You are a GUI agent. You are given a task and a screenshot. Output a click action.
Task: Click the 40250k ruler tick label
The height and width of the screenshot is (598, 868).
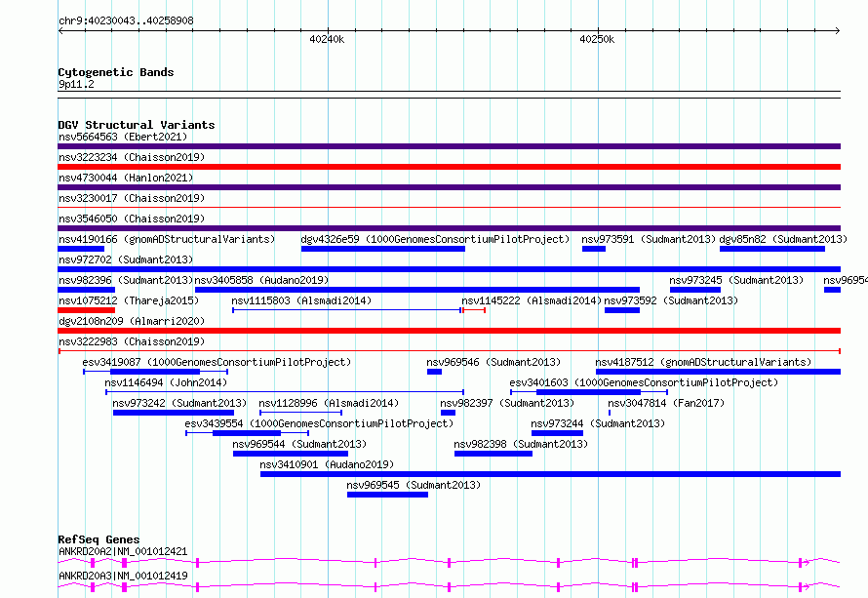pyautogui.click(x=597, y=39)
